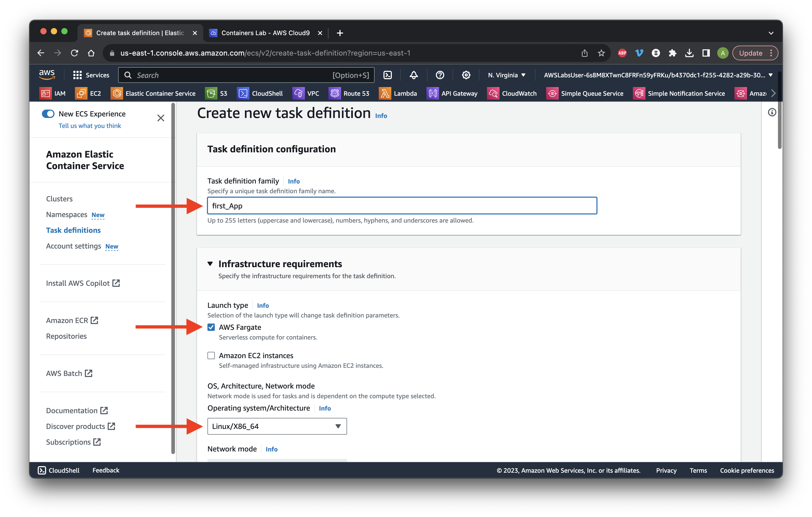This screenshot has width=812, height=517.
Task: Open Info link next to Launch type
Action: point(263,305)
